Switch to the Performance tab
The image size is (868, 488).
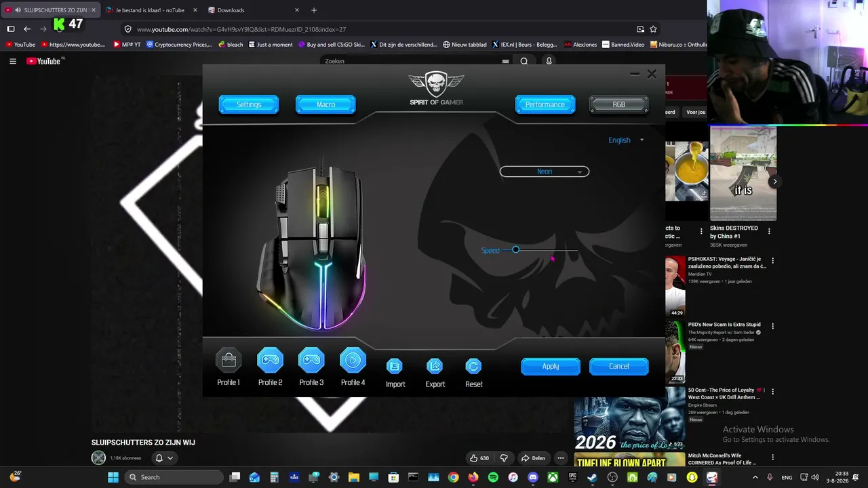coord(545,104)
